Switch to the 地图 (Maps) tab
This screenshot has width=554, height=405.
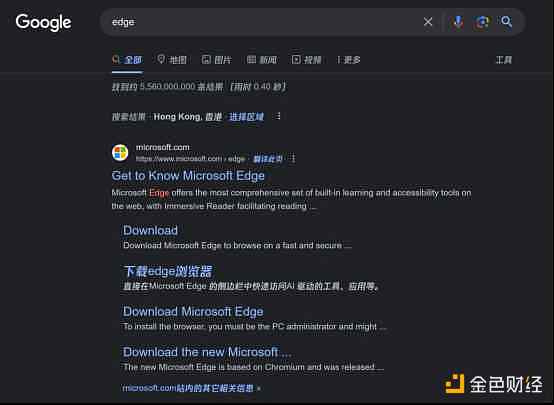[x=172, y=60]
